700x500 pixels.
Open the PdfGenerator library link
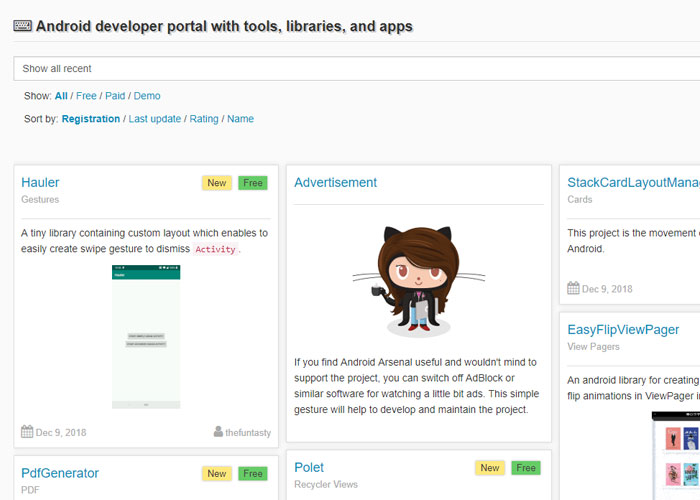(60, 473)
